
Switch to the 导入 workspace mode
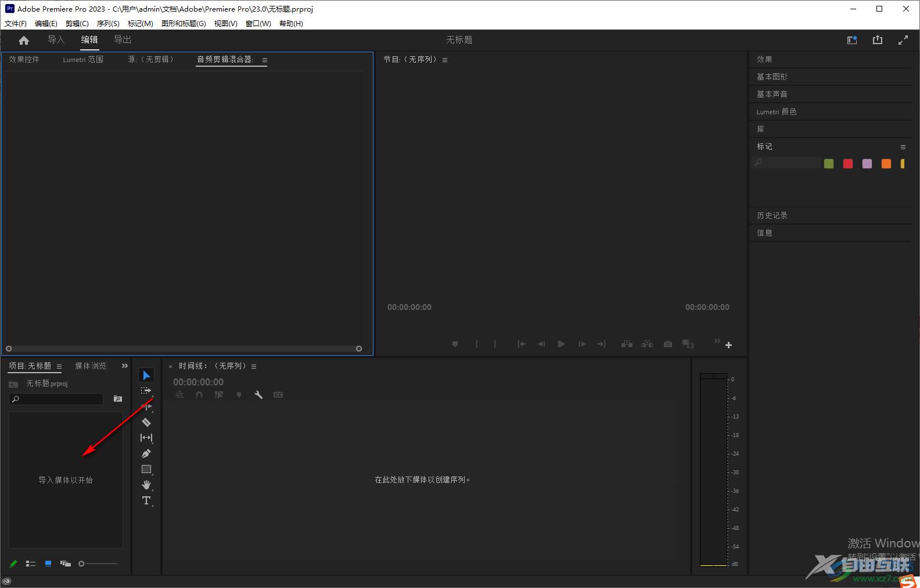click(56, 39)
